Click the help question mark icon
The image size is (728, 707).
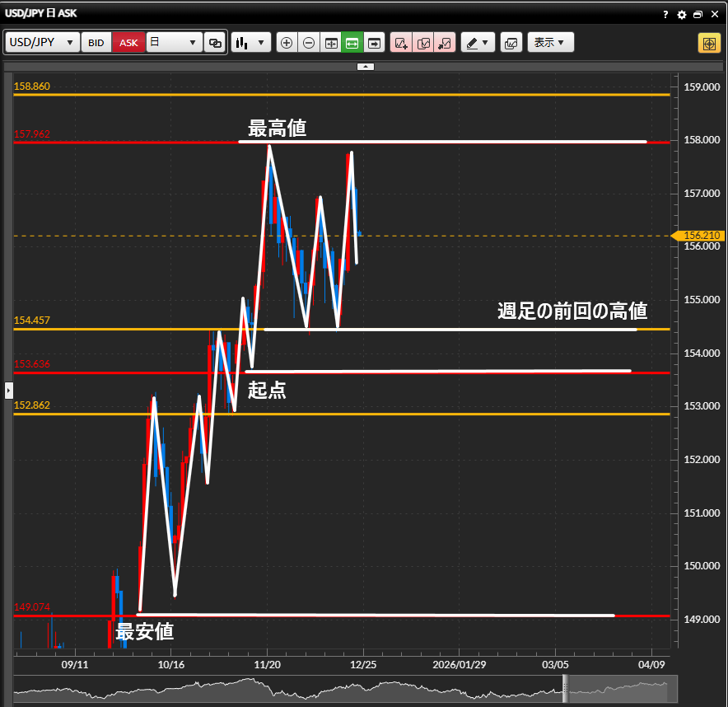[x=665, y=15]
